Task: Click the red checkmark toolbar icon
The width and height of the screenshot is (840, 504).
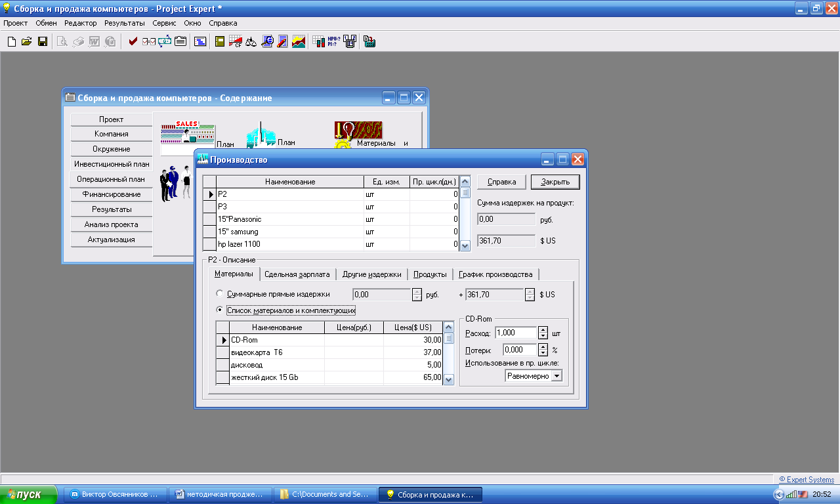Action: pyautogui.click(x=133, y=41)
